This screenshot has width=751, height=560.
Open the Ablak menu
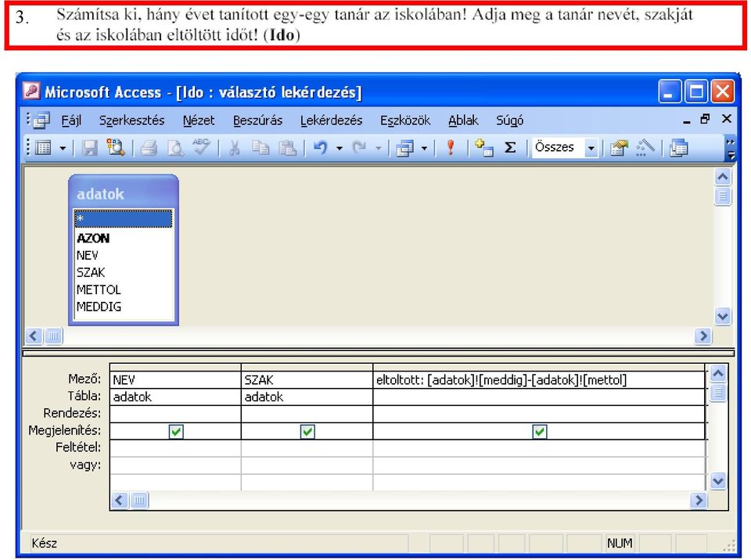coord(463,120)
